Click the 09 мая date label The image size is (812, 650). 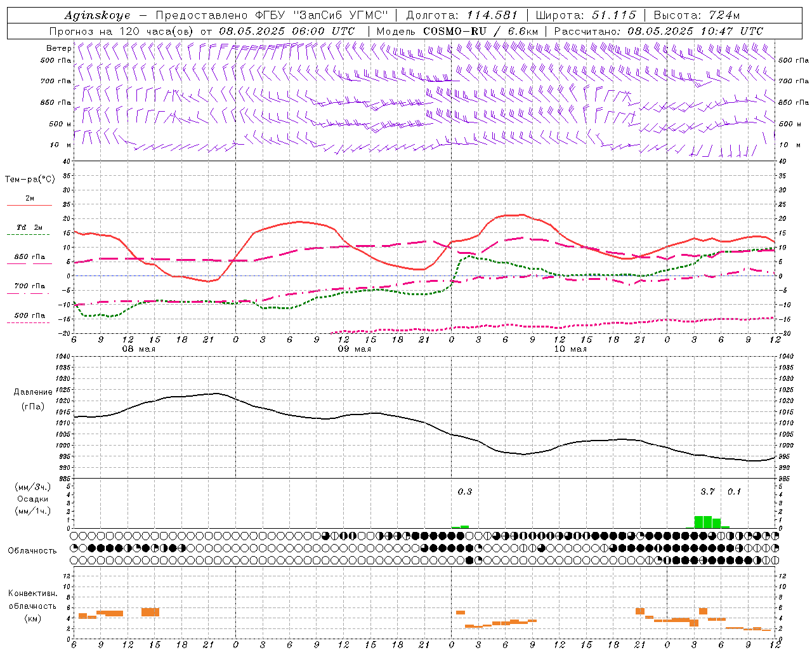pos(354,349)
